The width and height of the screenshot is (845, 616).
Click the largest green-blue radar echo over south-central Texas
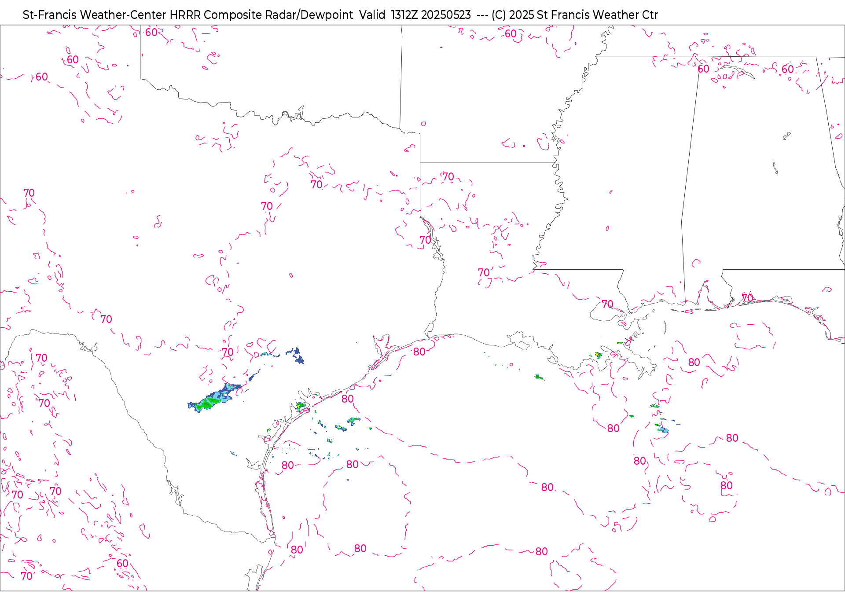(214, 398)
